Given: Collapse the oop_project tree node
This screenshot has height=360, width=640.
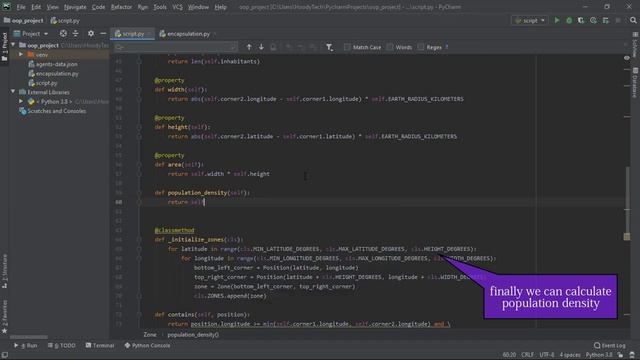Looking at the screenshot, I should 13,45.
